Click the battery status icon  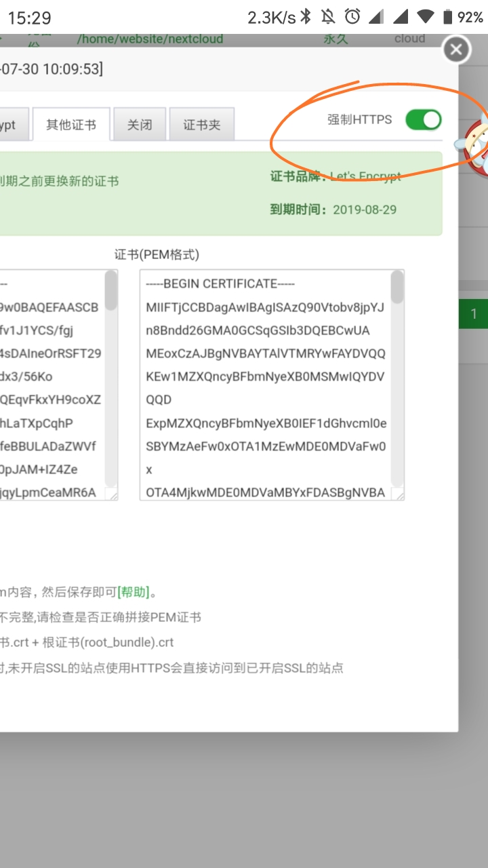pos(447,17)
